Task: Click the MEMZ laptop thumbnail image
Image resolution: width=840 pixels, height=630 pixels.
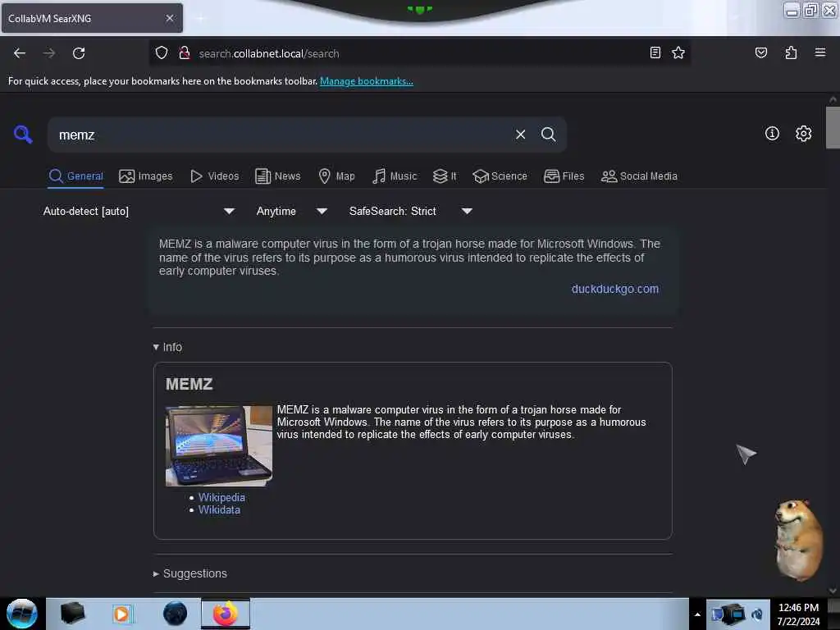Action: pyautogui.click(x=218, y=445)
